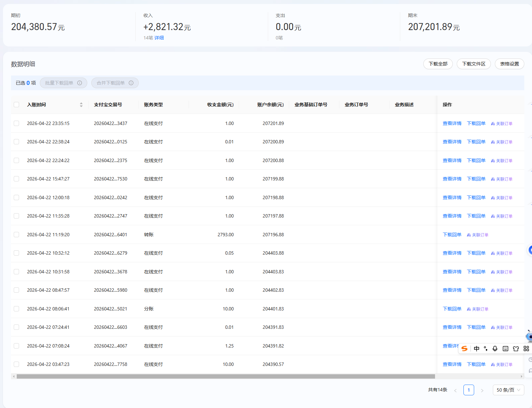Go to next page with right chevron

[x=482, y=390]
